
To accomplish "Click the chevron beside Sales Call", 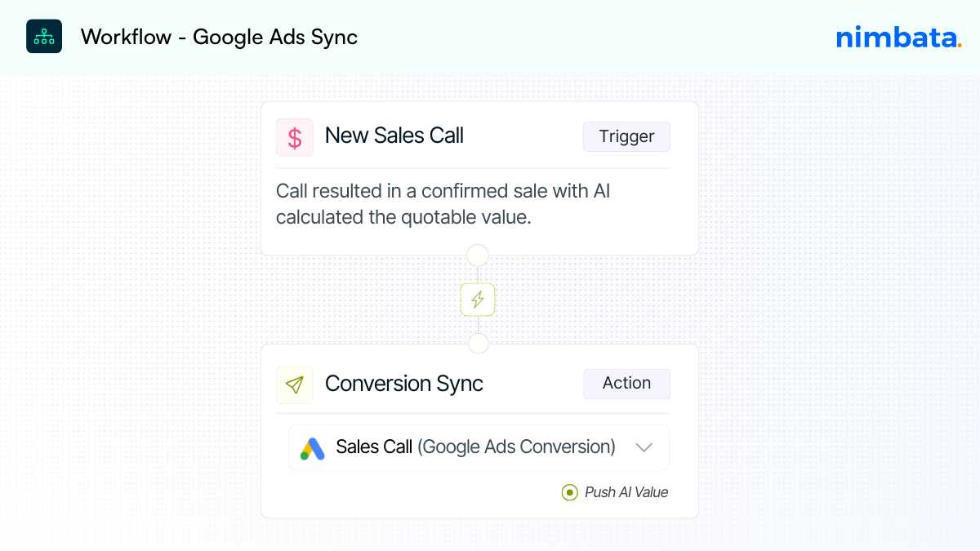I will pos(644,447).
